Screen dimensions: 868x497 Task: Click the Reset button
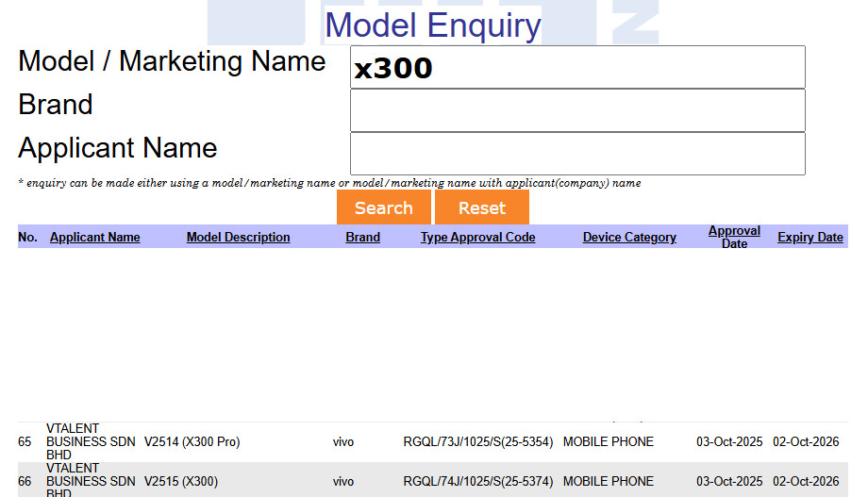click(x=481, y=207)
